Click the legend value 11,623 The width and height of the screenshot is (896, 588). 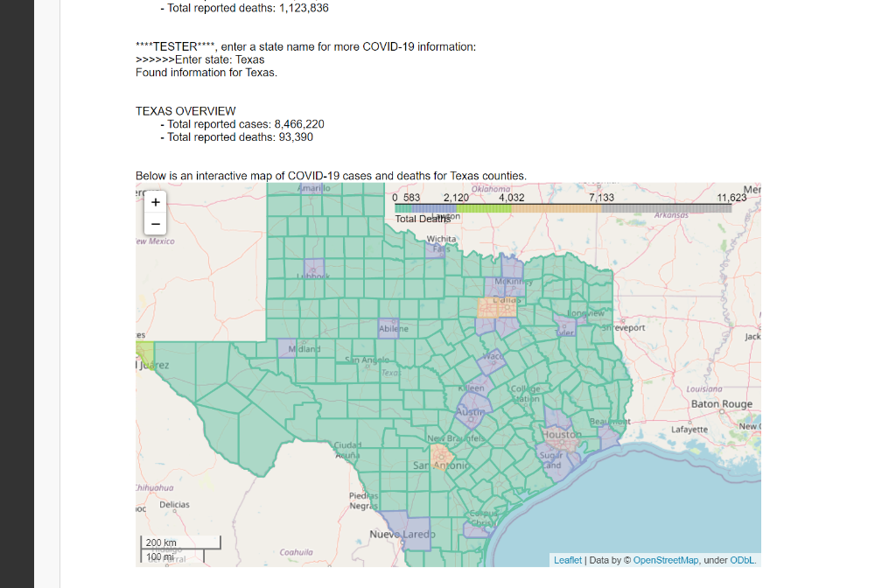[731, 198]
